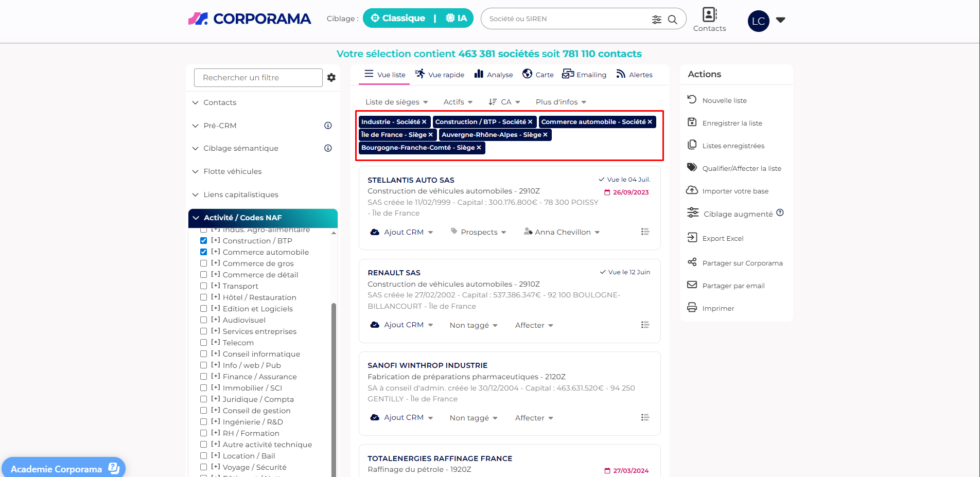Switch to the Carte map view
Screen dimensions: 980x477
point(538,75)
